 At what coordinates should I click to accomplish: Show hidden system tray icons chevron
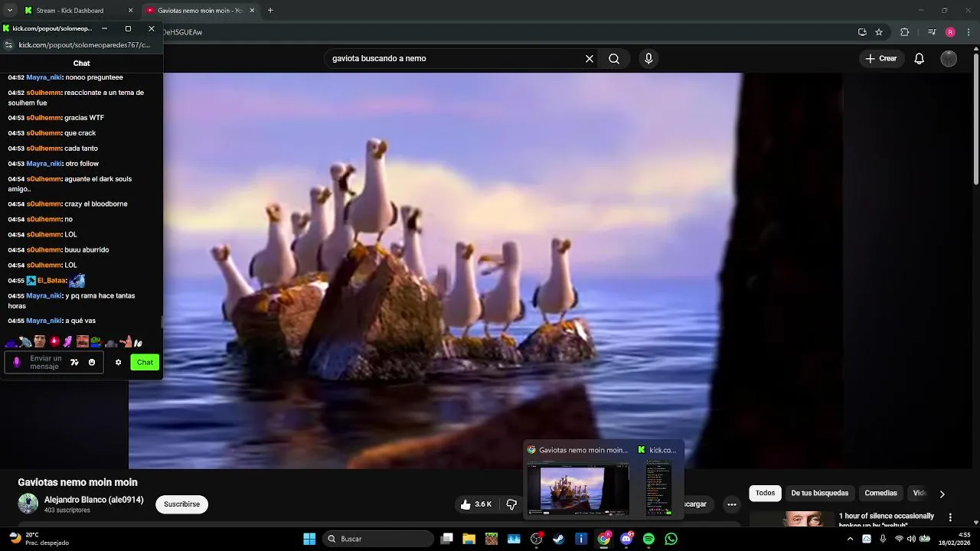point(850,539)
